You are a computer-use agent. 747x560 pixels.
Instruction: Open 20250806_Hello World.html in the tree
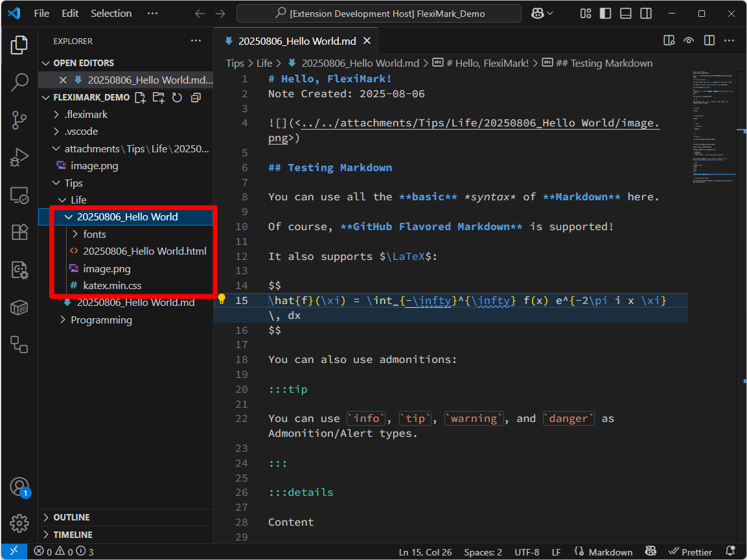tap(126, 251)
